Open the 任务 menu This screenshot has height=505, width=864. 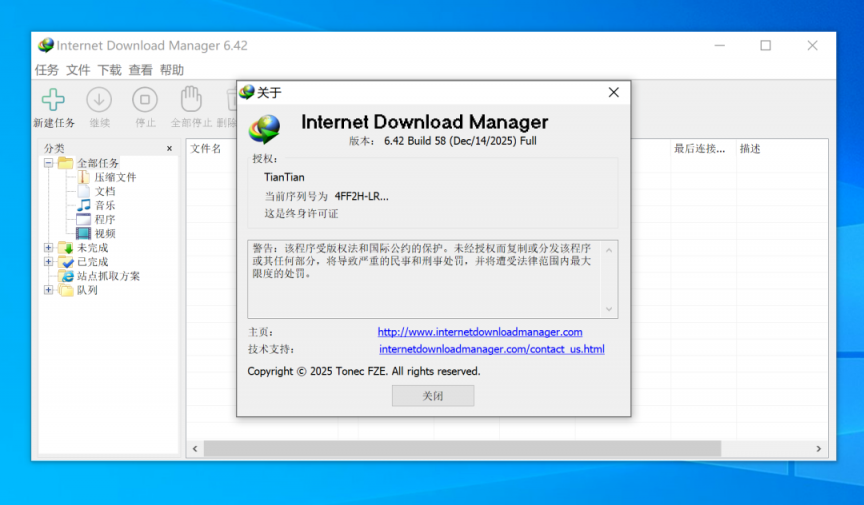47,70
